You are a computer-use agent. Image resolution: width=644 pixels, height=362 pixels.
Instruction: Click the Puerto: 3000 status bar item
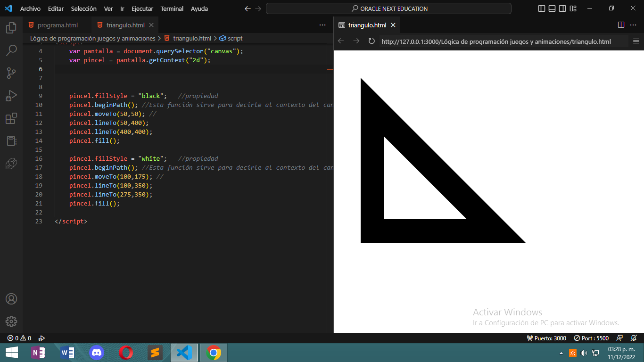(x=547, y=338)
